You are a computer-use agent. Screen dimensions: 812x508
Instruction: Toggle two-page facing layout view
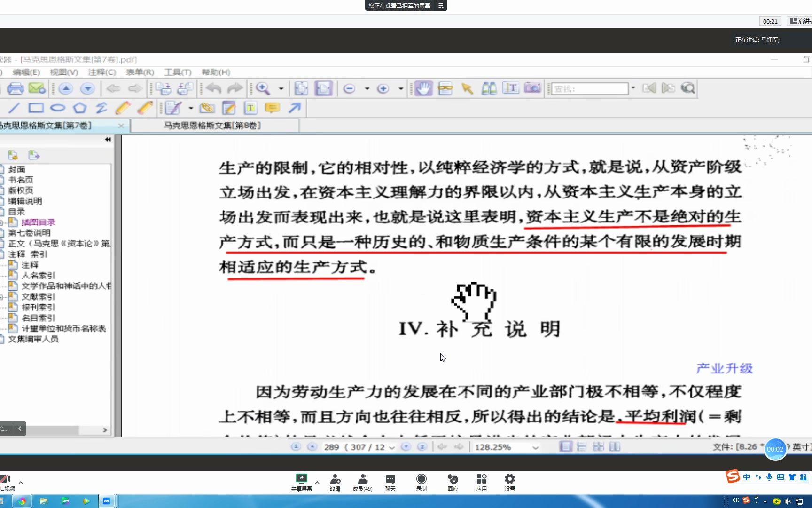click(614, 447)
